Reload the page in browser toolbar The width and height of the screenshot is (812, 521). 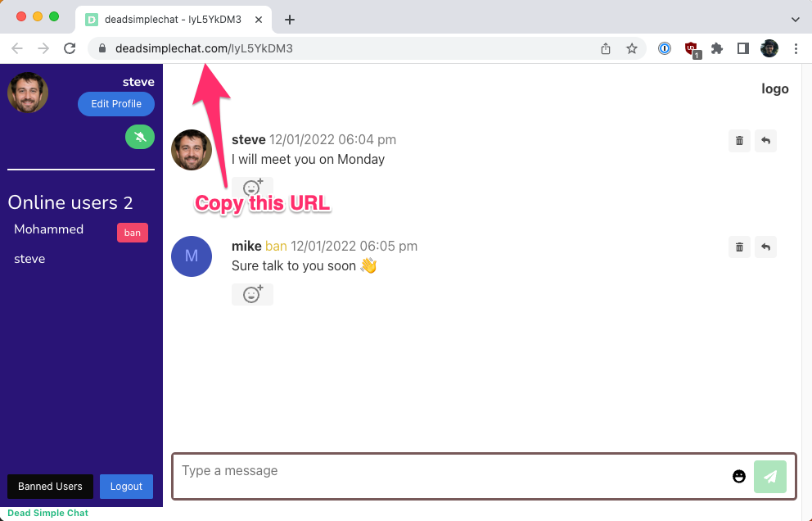(x=70, y=48)
